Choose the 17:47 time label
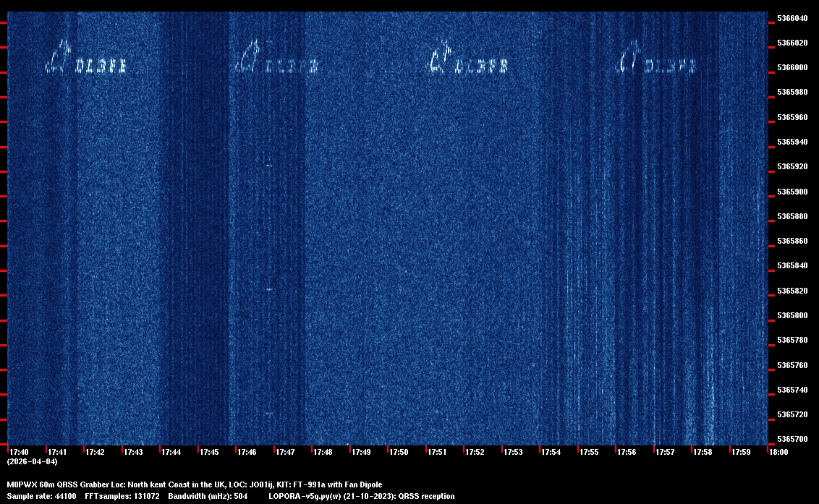Image resolution: width=819 pixels, height=504 pixels. [x=285, y=452]
